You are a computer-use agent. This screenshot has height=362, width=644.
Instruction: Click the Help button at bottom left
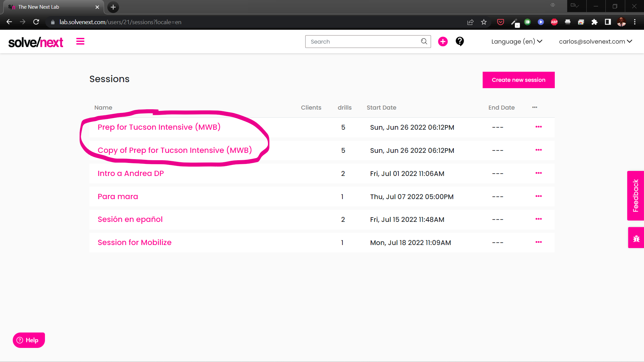tap(29, 340)
